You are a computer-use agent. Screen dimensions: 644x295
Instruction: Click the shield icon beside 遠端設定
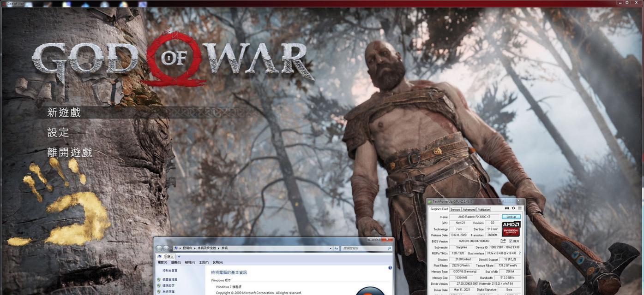click(159, 286)
